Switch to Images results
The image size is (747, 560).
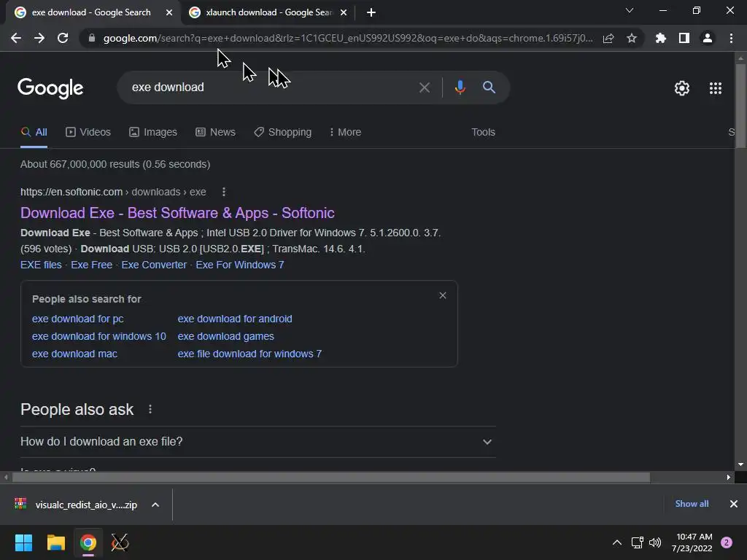pos(153,133)
